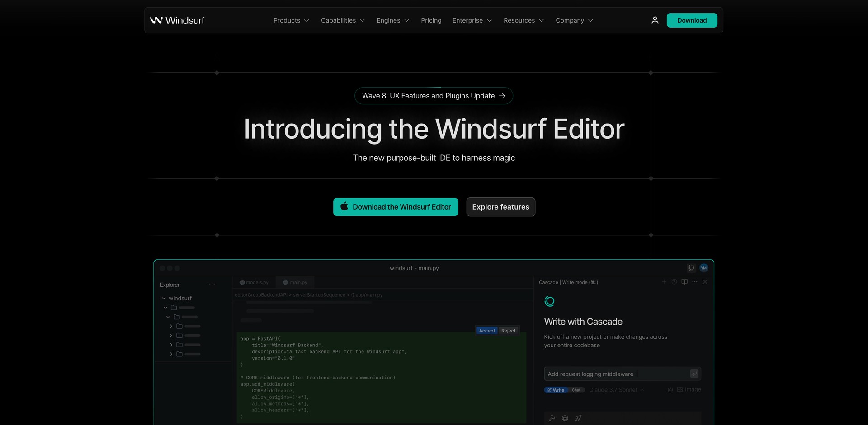The height and width of the screenshot is (425, 868).
Task: Click the arrow in the Wave 8 banner
Action: pos(502,96)
